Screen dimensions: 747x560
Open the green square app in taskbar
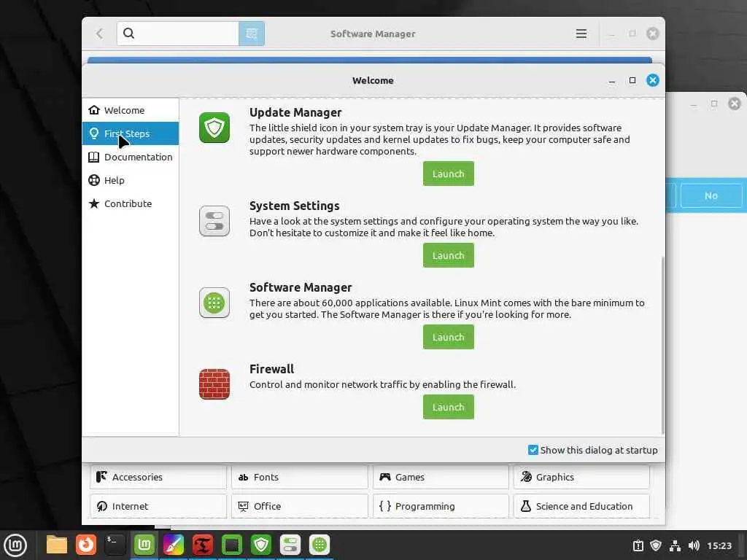click(232, 545)
